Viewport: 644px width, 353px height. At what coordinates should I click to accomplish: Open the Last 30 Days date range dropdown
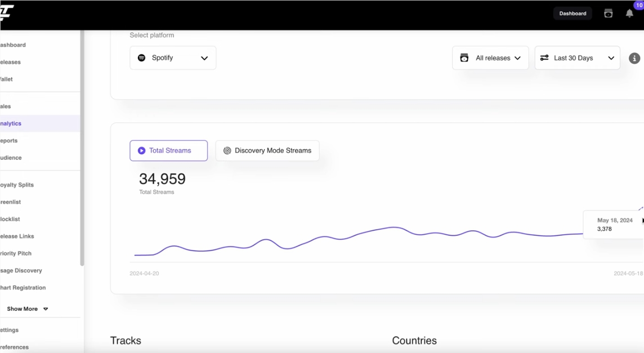[577, 58]
